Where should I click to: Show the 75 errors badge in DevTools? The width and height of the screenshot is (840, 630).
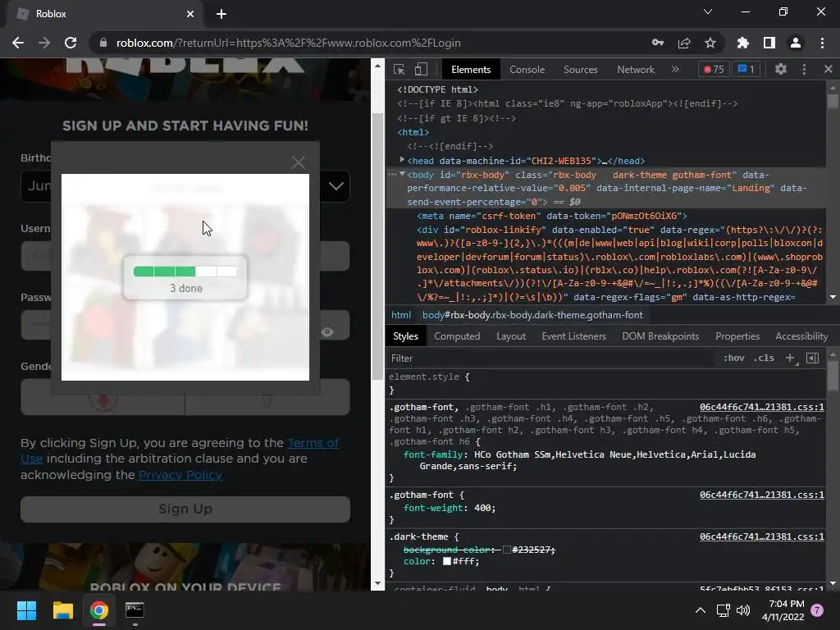click(x=714, y=69)
